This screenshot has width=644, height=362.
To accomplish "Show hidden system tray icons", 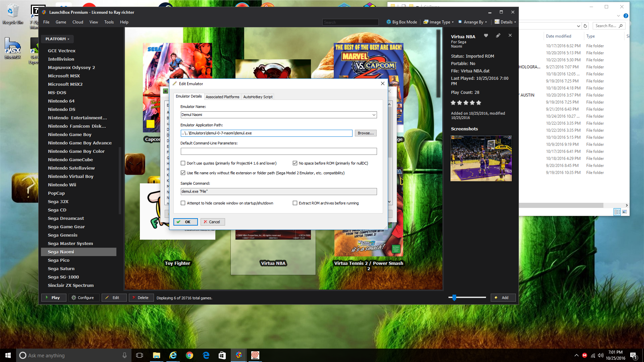I will (576, 355).
